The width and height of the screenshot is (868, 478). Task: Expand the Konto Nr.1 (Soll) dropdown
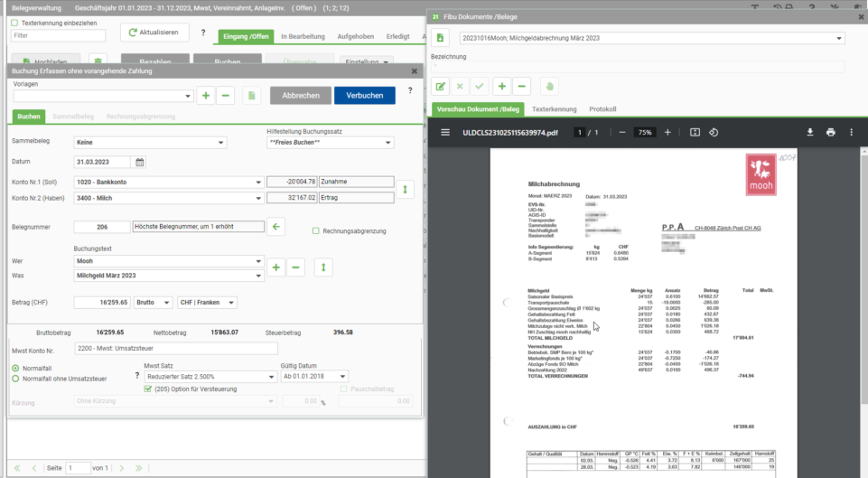point(258,183)
